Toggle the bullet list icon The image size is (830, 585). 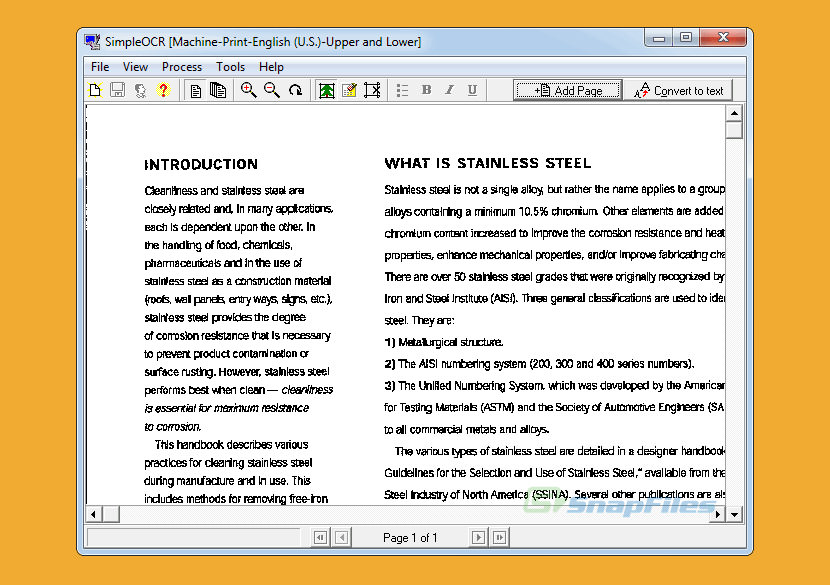[403, 91]
